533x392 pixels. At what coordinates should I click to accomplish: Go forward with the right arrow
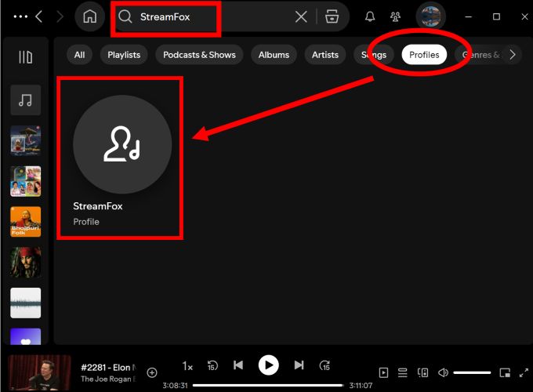pyautogui.click(x=60, y=16)
